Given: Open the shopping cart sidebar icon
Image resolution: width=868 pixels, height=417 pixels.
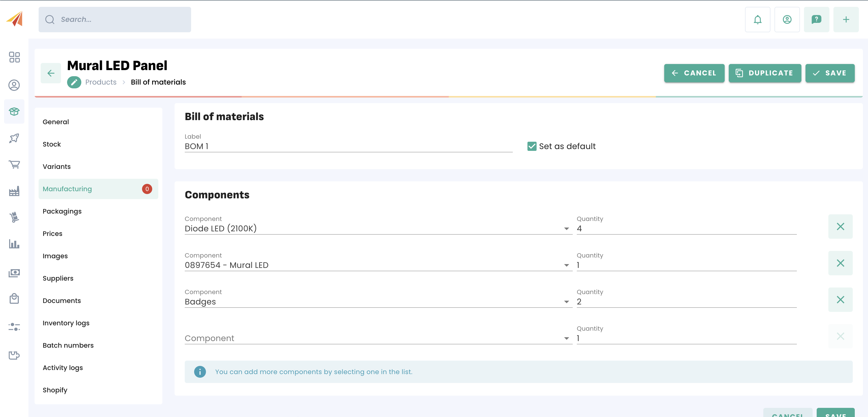Looking at the screenshot, I should pyautogui.click(x=14, y=164).
